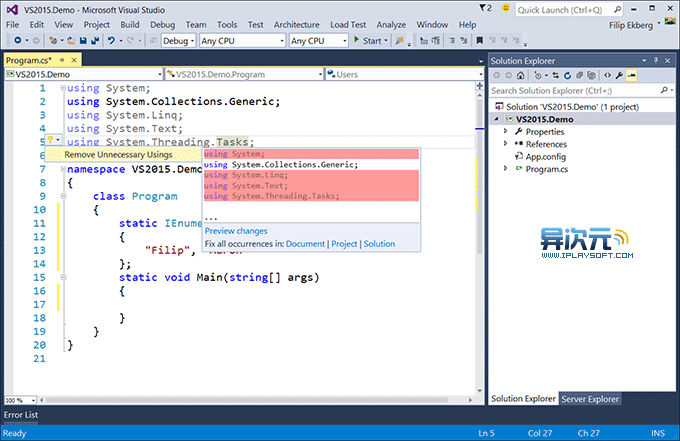This screenshot has width=680, height=441.
Task: Click the Undo arrow in toolbar
Action: pos(111,41)
